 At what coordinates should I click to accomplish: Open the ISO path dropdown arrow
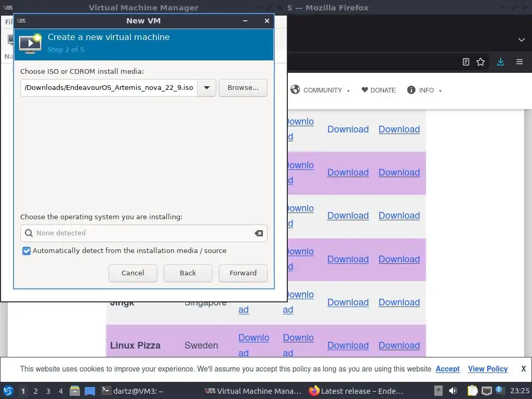coord(207,88)
